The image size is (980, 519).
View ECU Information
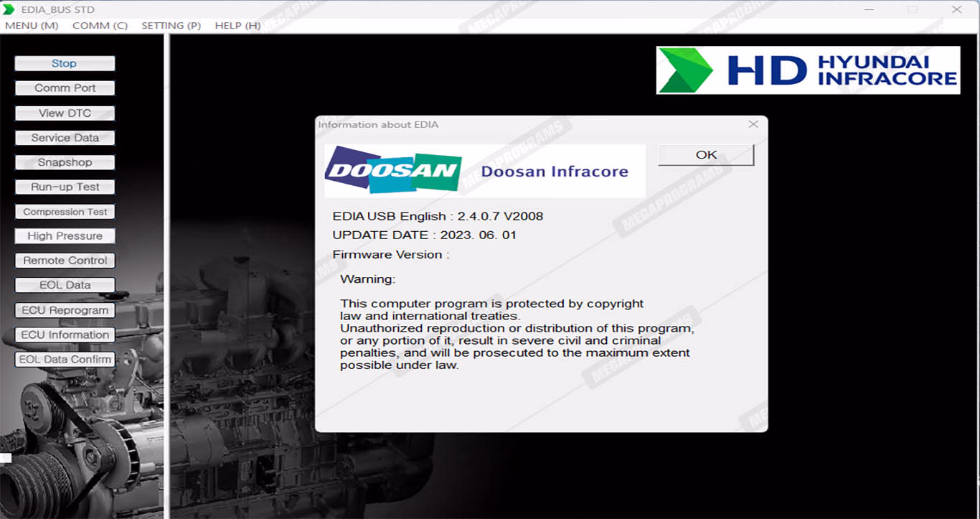65,335
